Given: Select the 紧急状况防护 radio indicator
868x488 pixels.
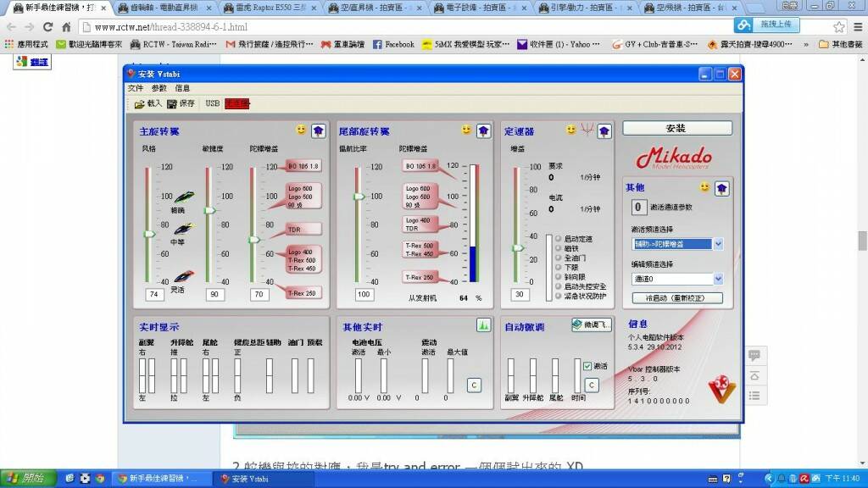Looking at the screenshot, I should tap(559, 295).
